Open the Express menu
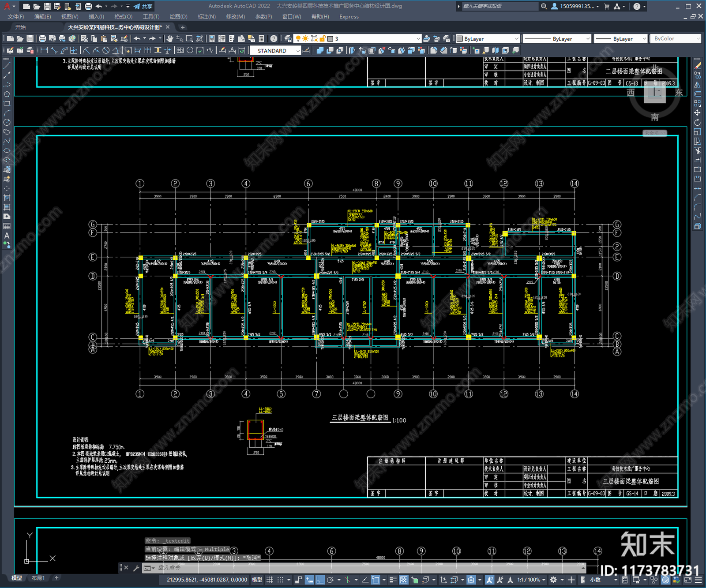 [349, 17]
